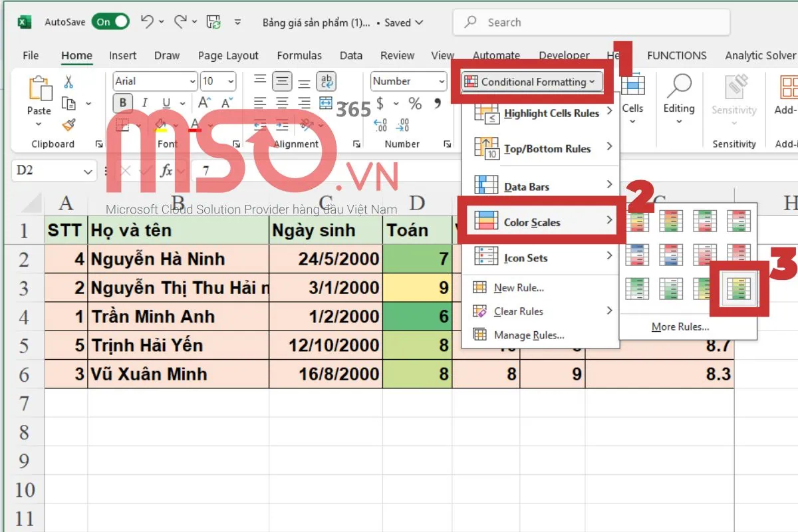Toggle Bold formatting button
798x532 pixels.
point(122,103)
